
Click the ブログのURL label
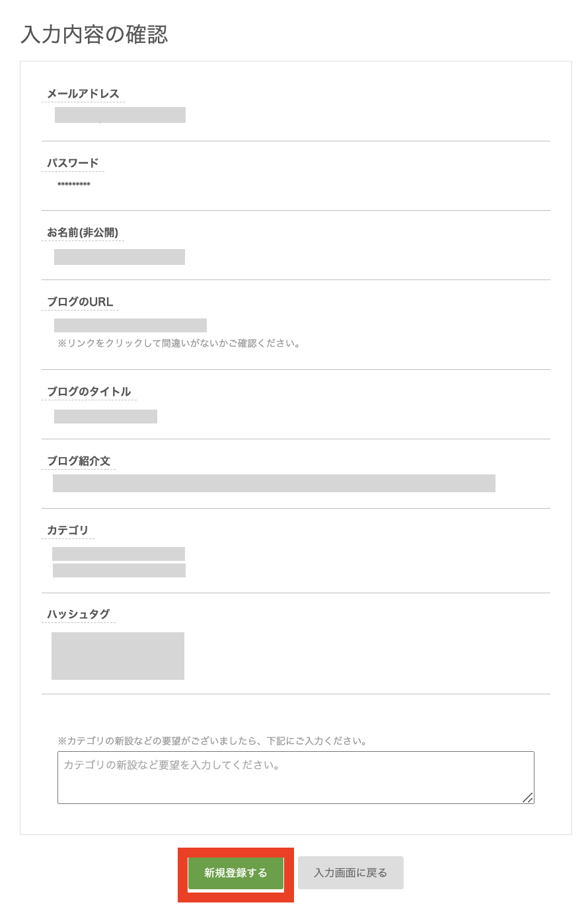click(80, 302)
